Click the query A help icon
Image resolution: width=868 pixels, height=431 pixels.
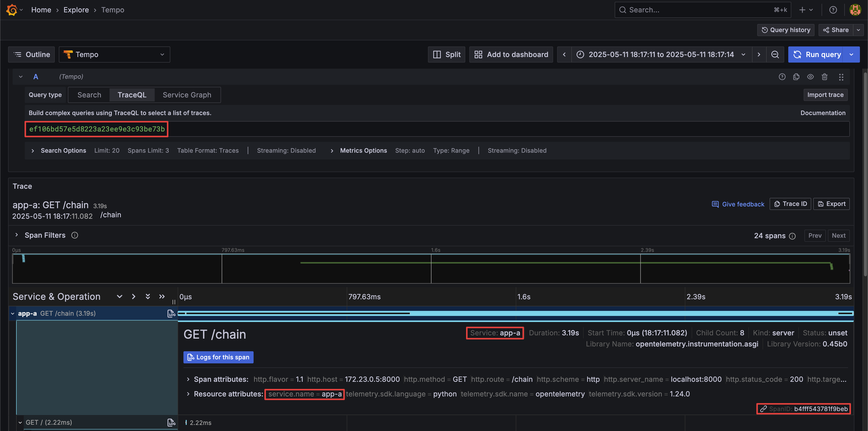(x=782, y=77)
